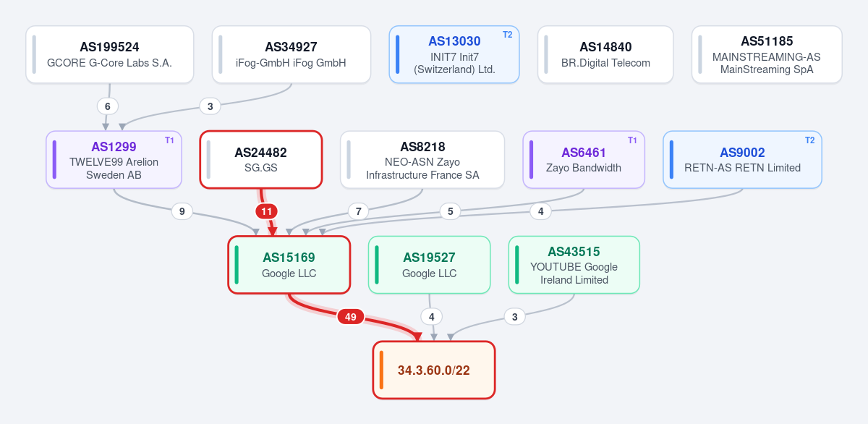Viewport: 868px width, 424px height.
Task: Select the AS199524 GCORE G-Core Labs node
Action: [110, 54]
